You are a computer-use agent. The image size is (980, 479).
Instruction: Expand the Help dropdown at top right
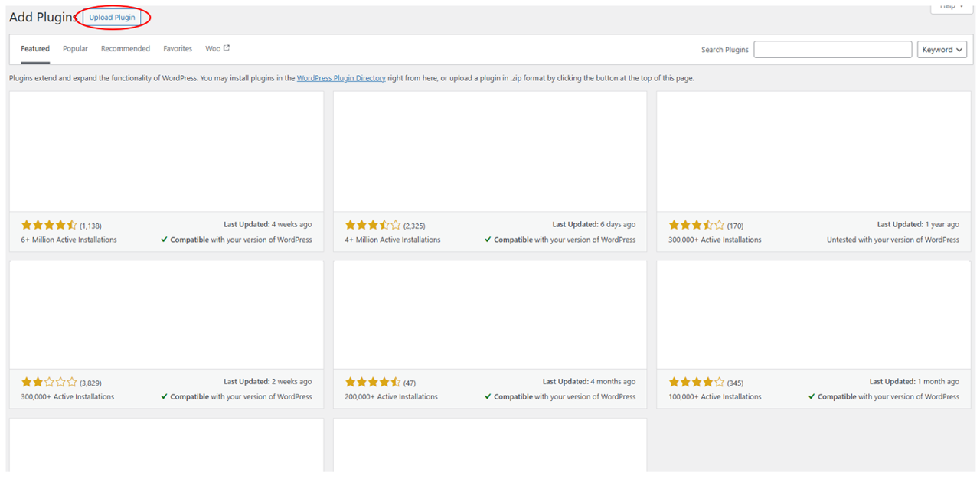click(x=952, y=6)
